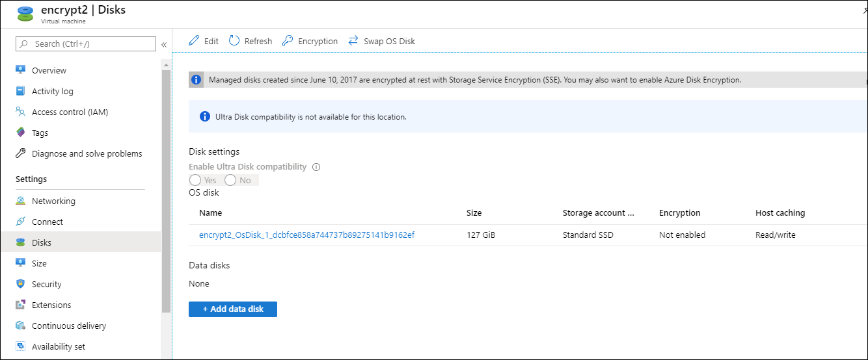Click the Encryption column header
The width and height of the screenshot is (868, 360).
(x=679, y=212)
